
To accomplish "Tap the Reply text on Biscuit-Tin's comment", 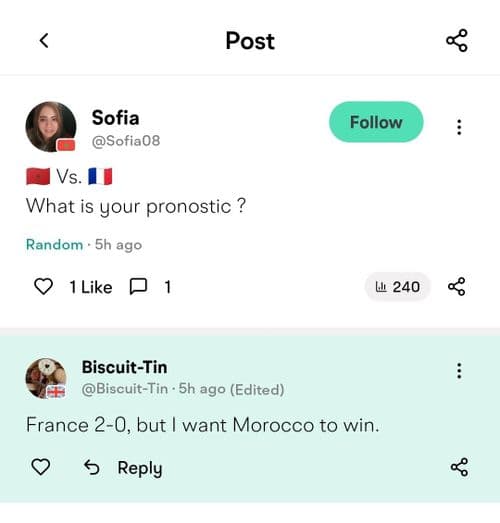I will 140,468.
